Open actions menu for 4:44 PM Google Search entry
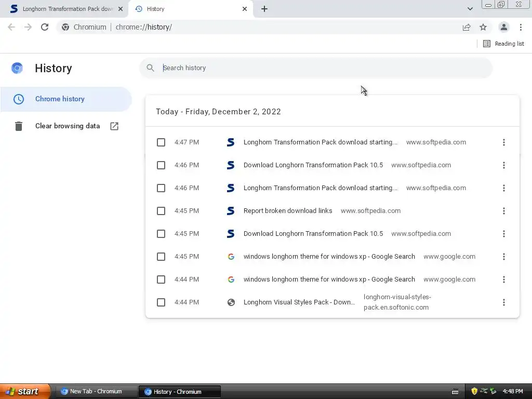532x399 pixels. tap(504, 280)
